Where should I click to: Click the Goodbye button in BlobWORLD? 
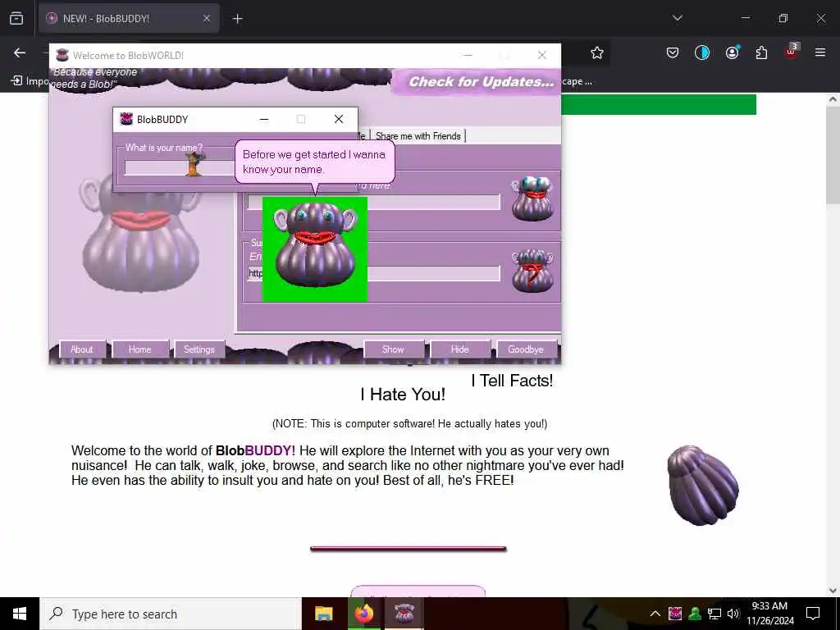point(526,349)
